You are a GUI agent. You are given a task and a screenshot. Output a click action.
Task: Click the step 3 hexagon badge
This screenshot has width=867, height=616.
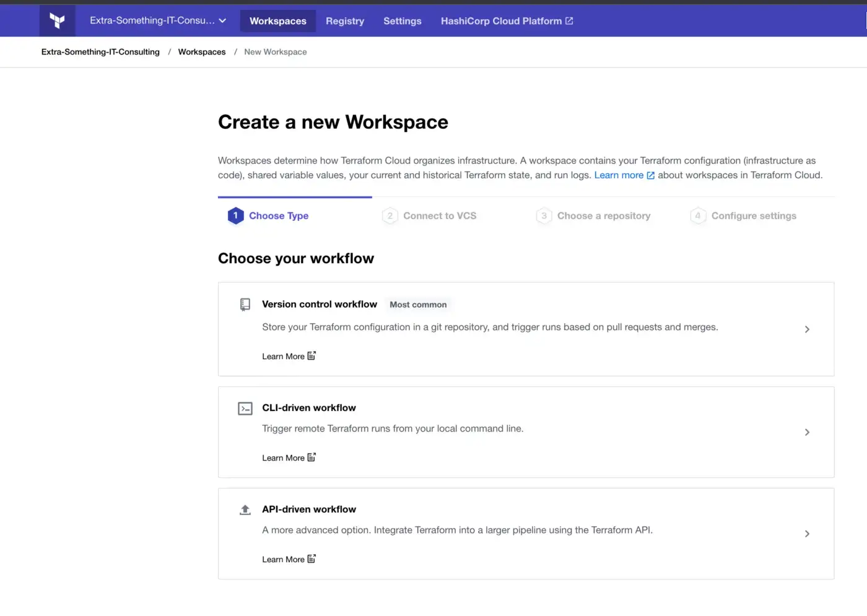544,215
